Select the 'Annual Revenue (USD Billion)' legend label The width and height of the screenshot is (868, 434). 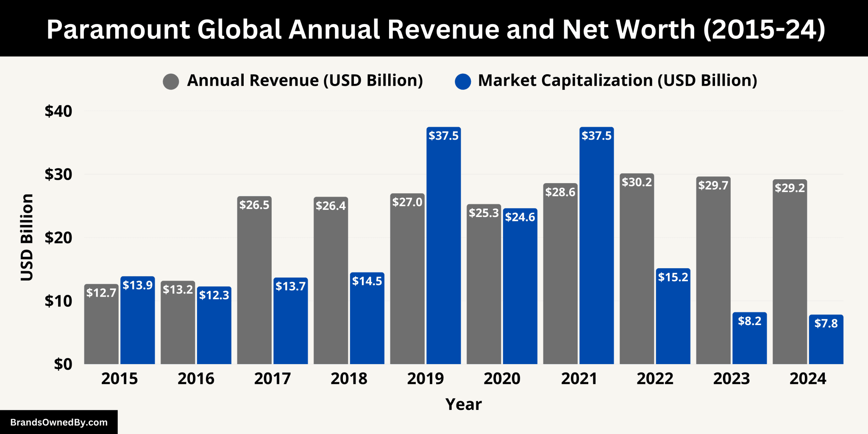click(305, 81)
